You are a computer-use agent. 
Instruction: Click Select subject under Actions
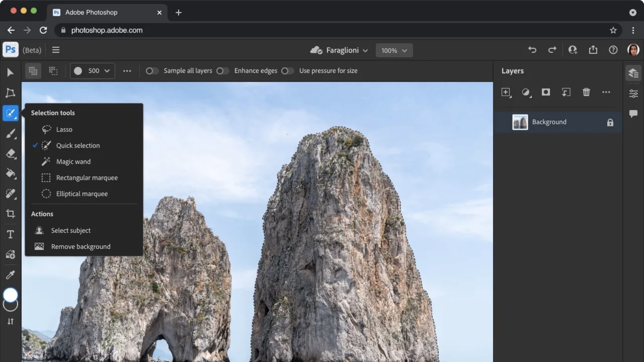click(70, 230)
